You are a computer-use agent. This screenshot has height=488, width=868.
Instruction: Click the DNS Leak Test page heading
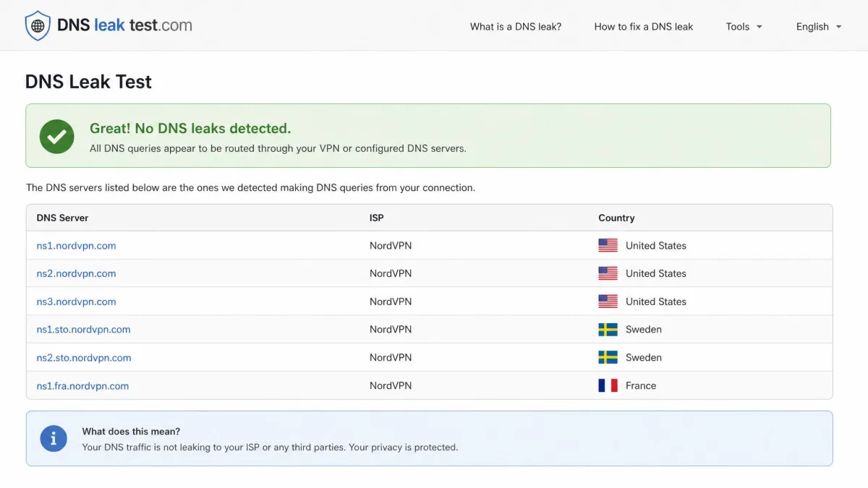click(x=88, y=82)
